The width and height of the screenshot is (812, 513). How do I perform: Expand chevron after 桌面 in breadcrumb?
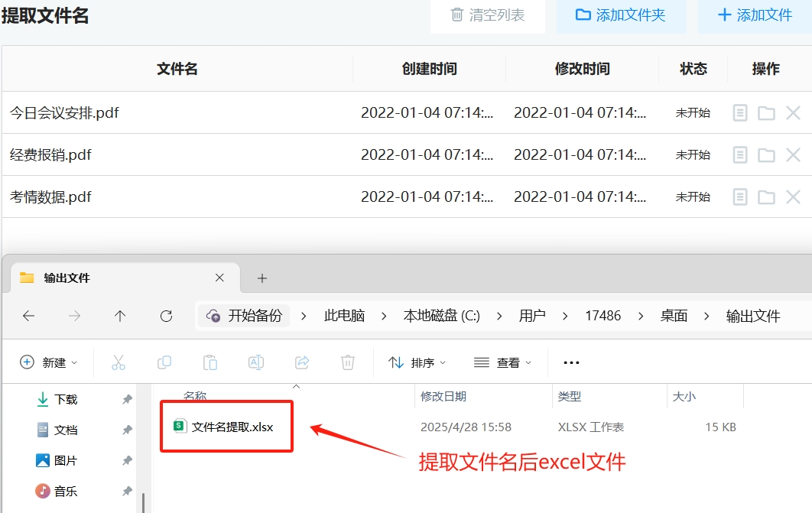pos(706,317)
